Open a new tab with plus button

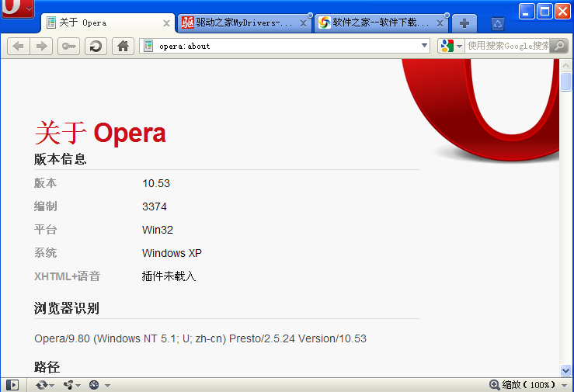[464, 23]
